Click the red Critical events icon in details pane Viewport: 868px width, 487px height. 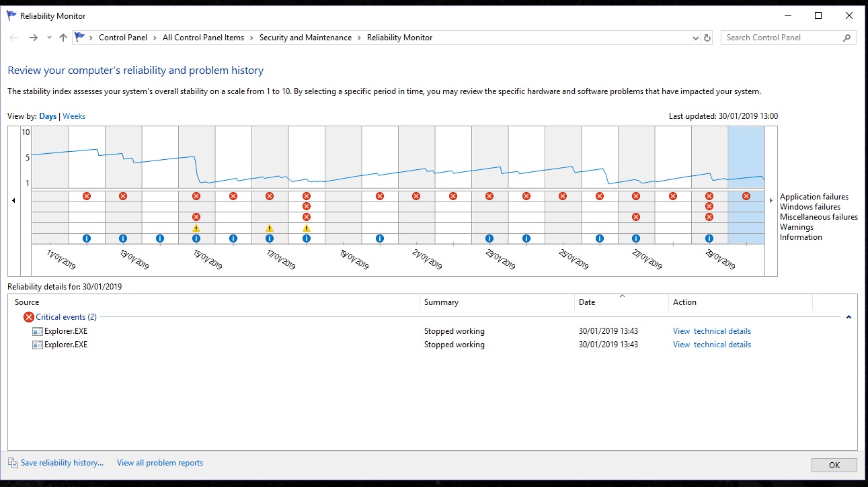(x=28, y=316)
